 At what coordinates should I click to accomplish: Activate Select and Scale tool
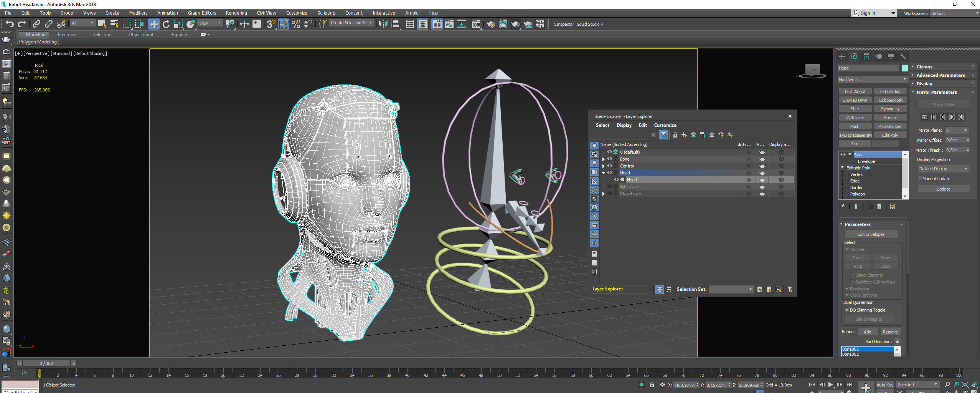(178, 24)
